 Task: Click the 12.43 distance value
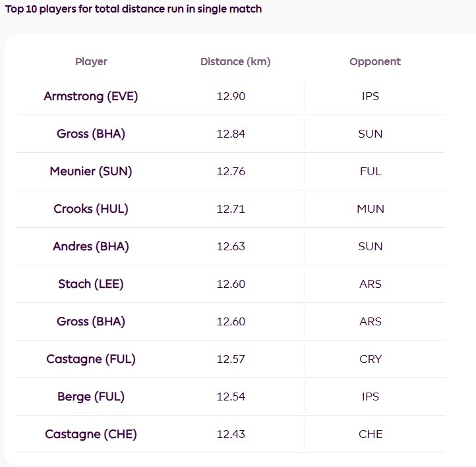[231, 434]
